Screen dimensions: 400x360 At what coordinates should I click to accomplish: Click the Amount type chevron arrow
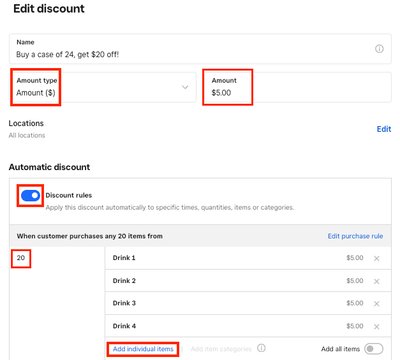point(185,87)
